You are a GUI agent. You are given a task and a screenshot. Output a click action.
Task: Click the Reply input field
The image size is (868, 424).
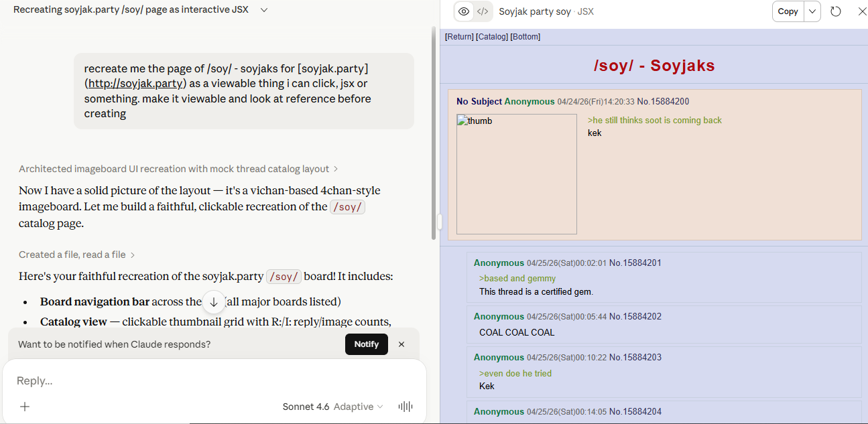201,380
